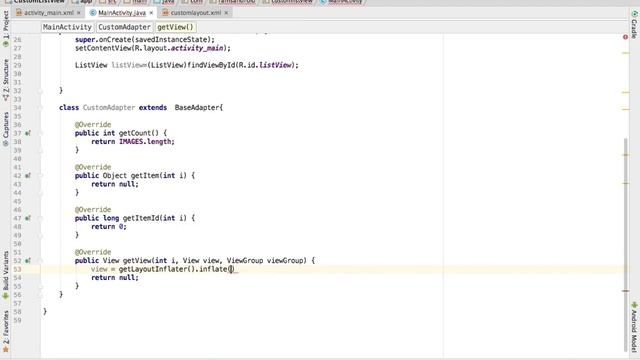Image resolution: width=640 pixels, height=360 pixels.
Task: Click fold end marker on line 49
Action: (40, 235)
